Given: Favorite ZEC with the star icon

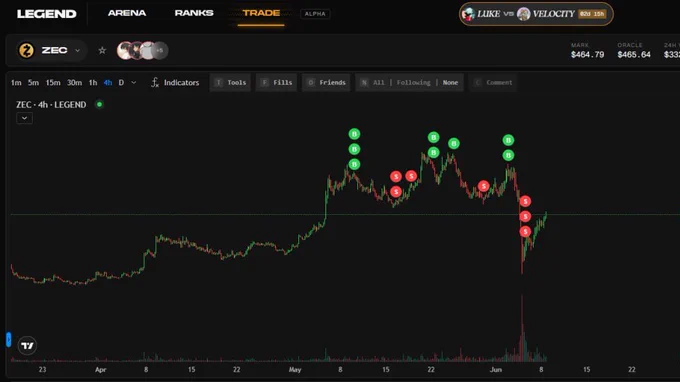Looking at the screenshot, I should 102,50.
